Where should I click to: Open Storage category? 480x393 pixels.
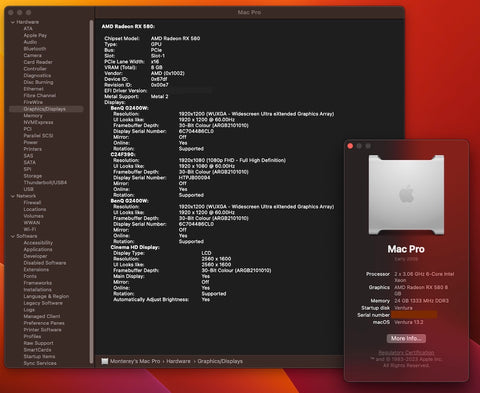point(33,176)
